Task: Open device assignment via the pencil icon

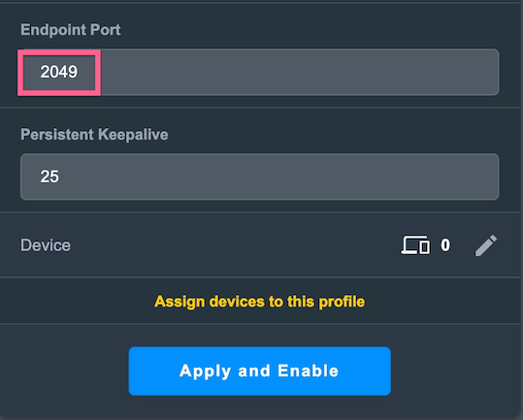Action: pyautogui.click(x=486, y=245)
